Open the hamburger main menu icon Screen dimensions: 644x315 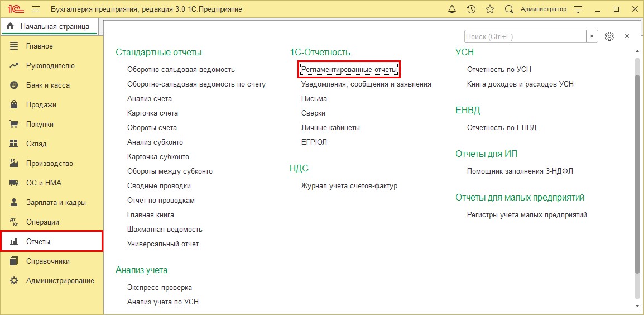coord(36,9)
